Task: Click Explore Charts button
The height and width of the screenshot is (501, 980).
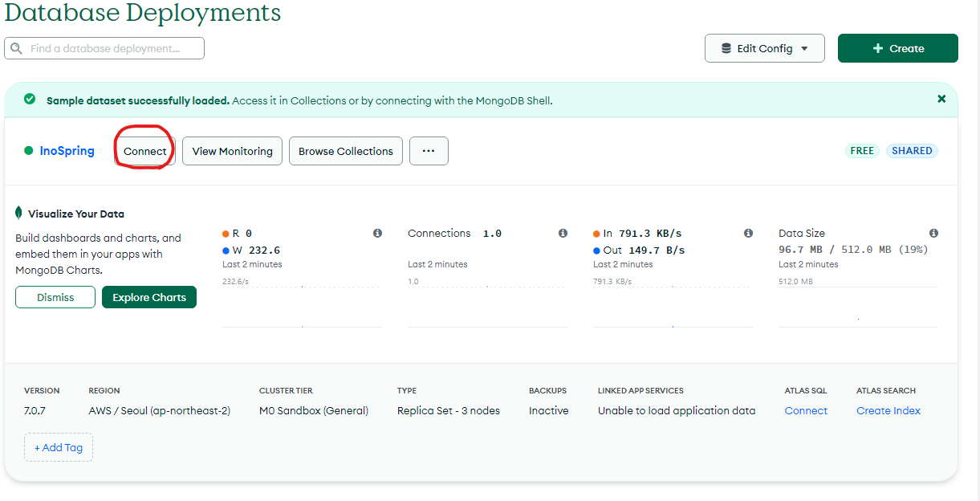Action: [x=149, y=297]
